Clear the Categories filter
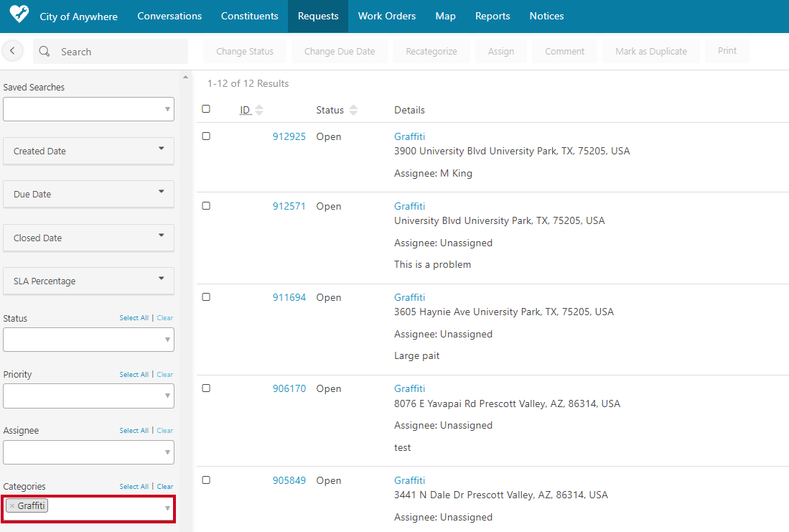 click(165, 486)
